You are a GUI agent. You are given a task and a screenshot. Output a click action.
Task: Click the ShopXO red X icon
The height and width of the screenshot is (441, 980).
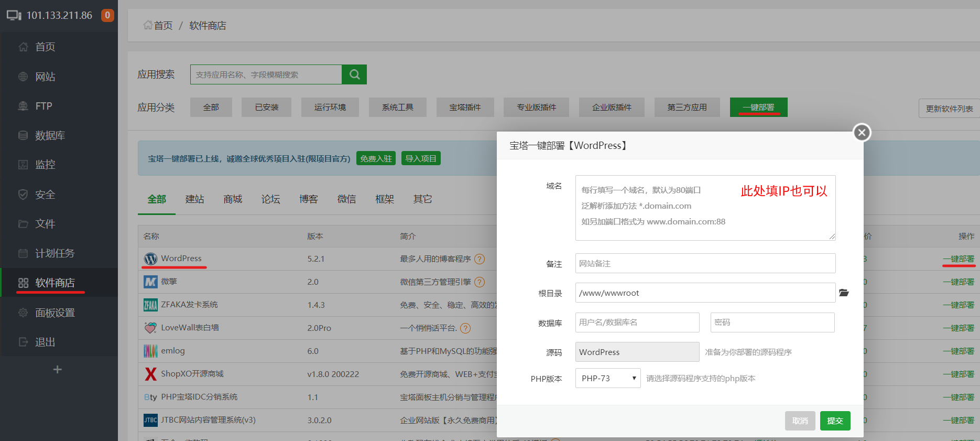150,374
